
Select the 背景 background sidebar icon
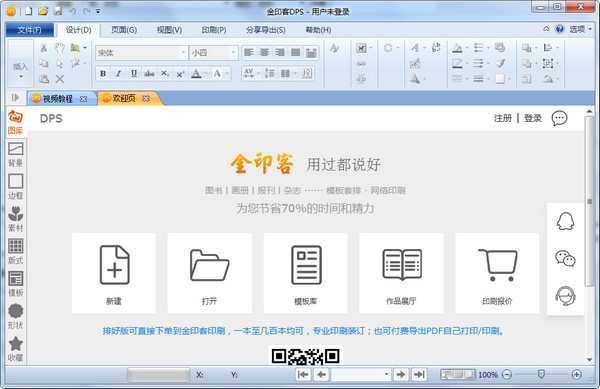point(15,155)
